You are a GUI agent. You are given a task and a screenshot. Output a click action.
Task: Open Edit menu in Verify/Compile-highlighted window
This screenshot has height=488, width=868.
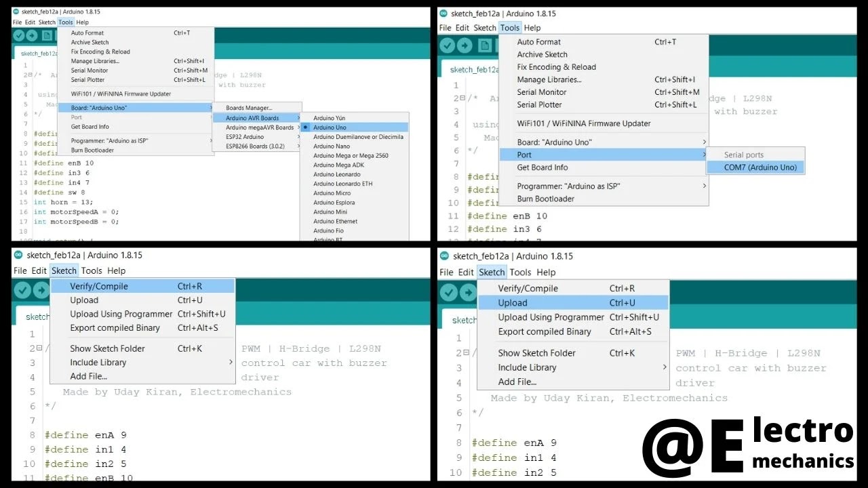tap(39, 270)
